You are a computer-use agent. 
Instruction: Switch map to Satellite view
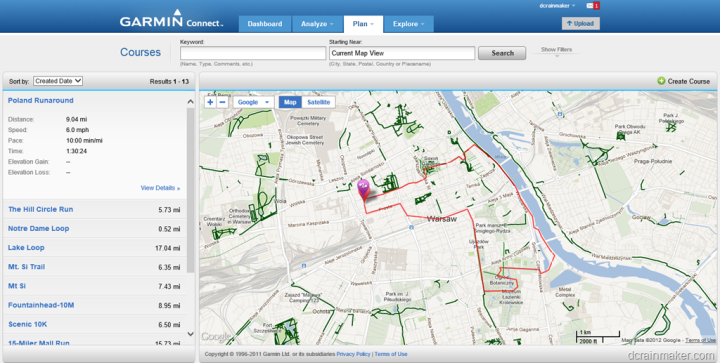pos(319,102)
